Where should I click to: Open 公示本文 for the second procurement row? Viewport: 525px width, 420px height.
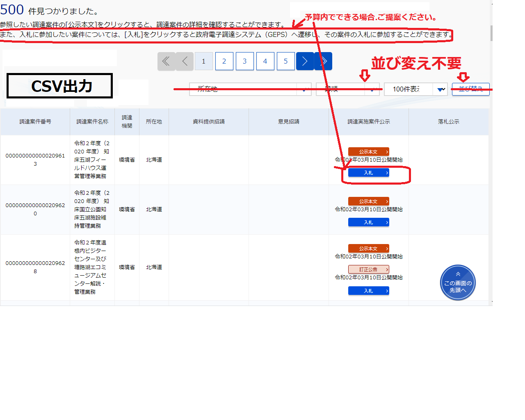pyautogui.click(x=368, y=201)
